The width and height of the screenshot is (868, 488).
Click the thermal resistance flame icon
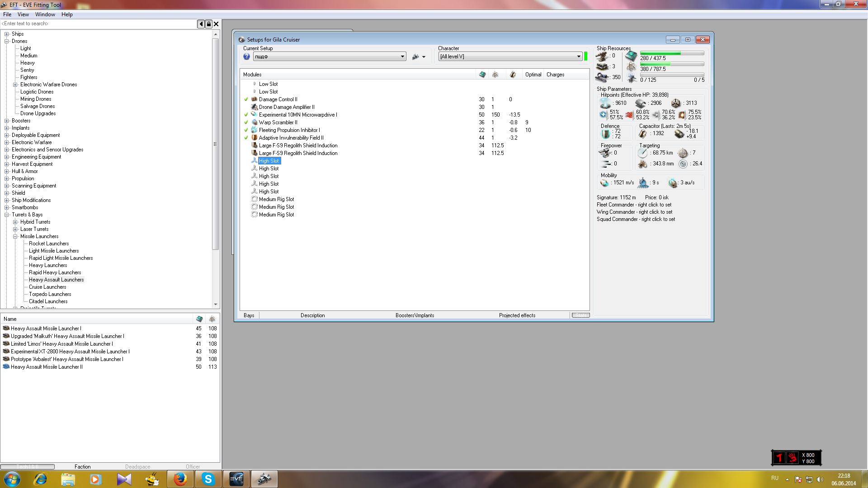pos(629,115)
